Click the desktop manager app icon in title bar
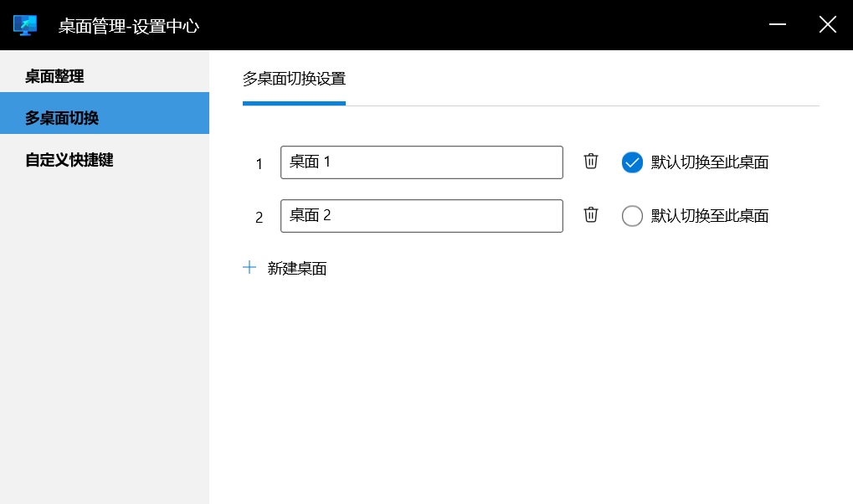The image size is (853, 504). [25, 25]
